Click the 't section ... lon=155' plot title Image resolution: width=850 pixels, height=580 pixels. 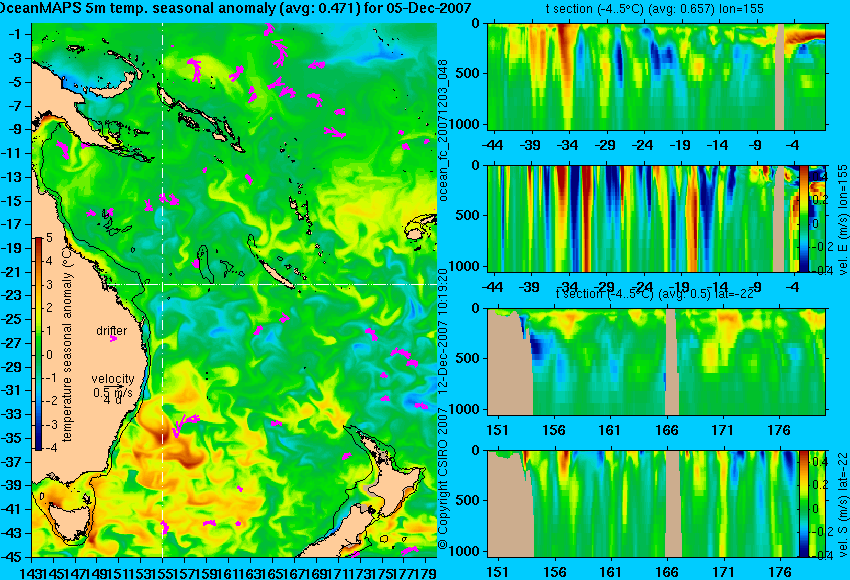pyautogui.click(x=654, y=9)
